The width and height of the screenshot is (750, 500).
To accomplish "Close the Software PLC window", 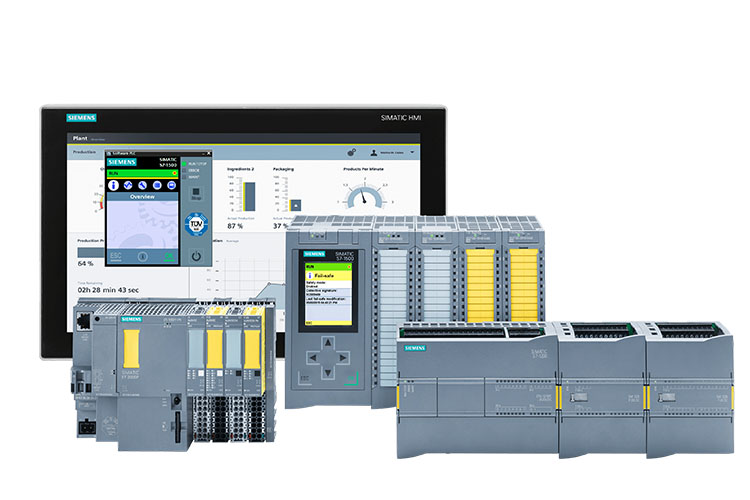I will (209, 154).
